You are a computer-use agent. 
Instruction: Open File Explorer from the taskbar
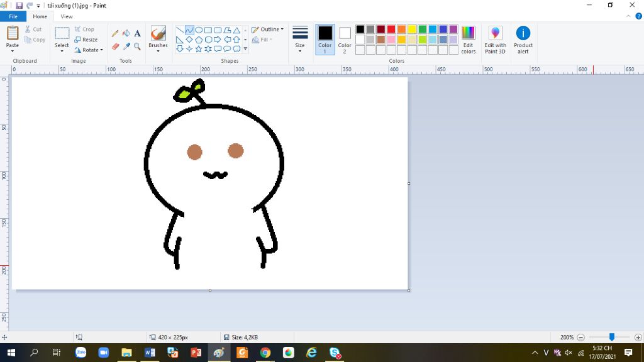point(126,353)
